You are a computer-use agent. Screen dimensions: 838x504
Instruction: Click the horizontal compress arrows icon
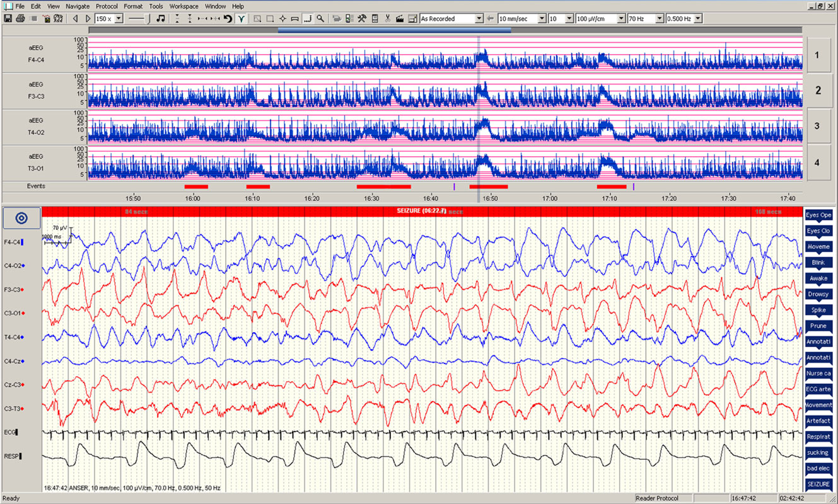202,19
